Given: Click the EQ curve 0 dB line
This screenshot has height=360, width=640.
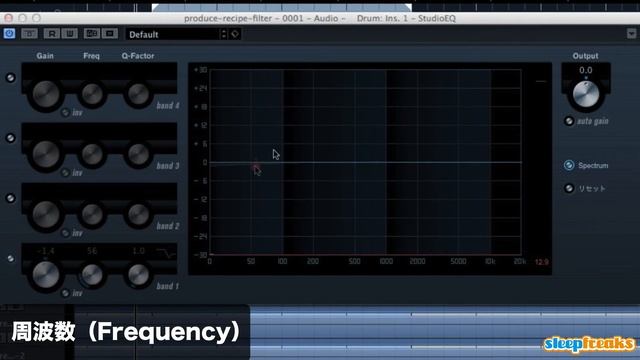Looking at the screenshot, I should point(365,162).
